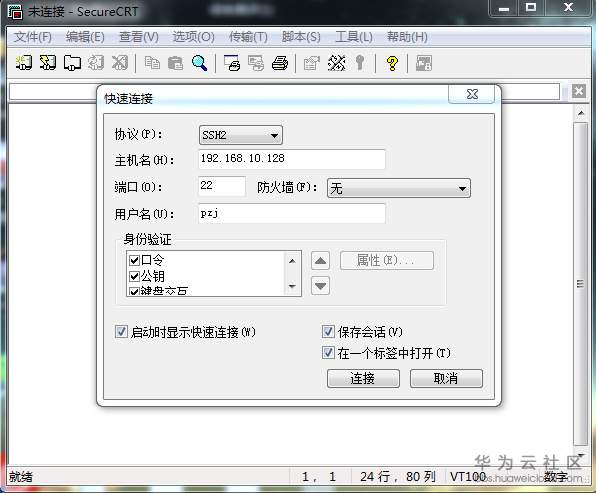Click the last toolbar icon after Help

coord(424,63)
